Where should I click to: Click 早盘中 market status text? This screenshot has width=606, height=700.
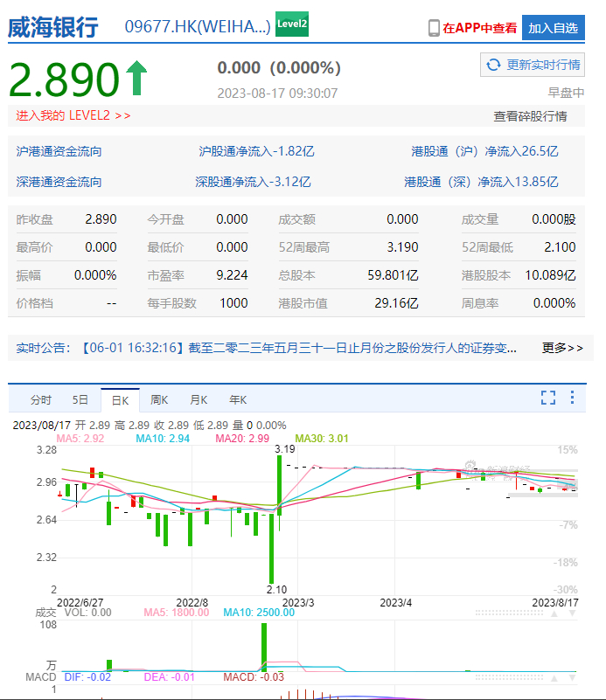pos(566,93)
